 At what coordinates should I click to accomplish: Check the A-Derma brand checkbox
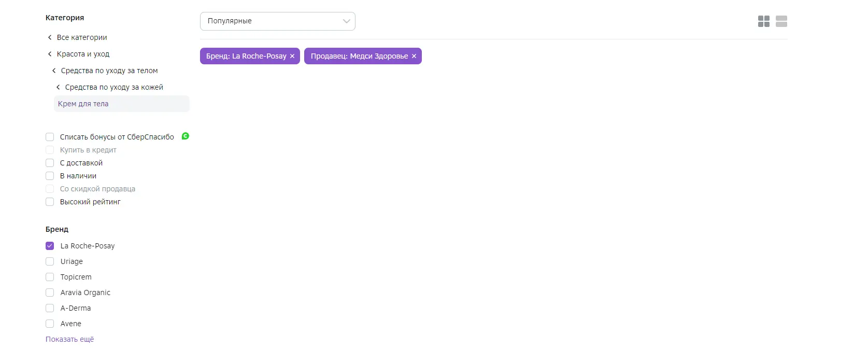click(x=50, y=308)
